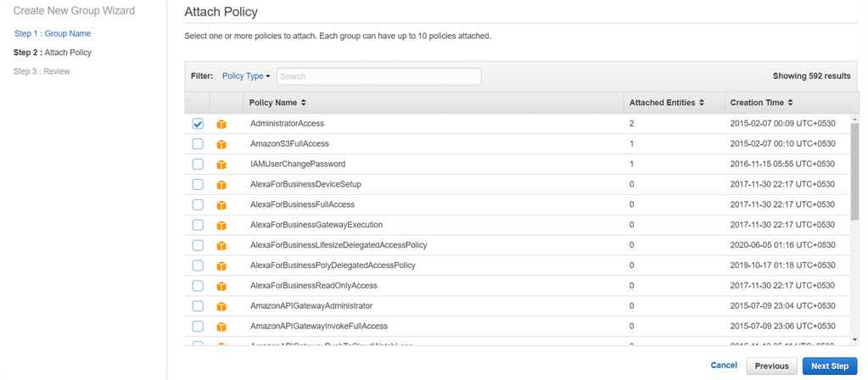Click the IAMUserChangePassword policy name

coord(298,165)
